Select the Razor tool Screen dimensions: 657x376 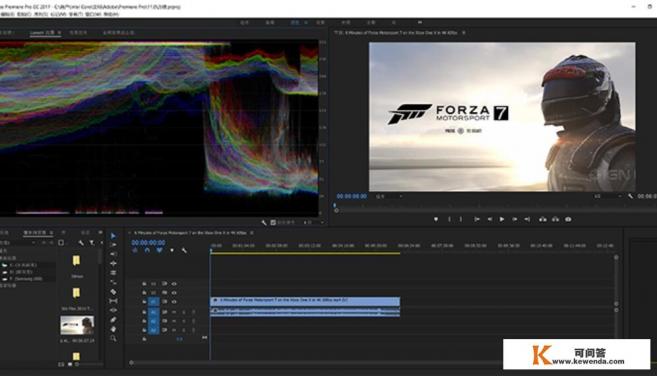[113, 292]
